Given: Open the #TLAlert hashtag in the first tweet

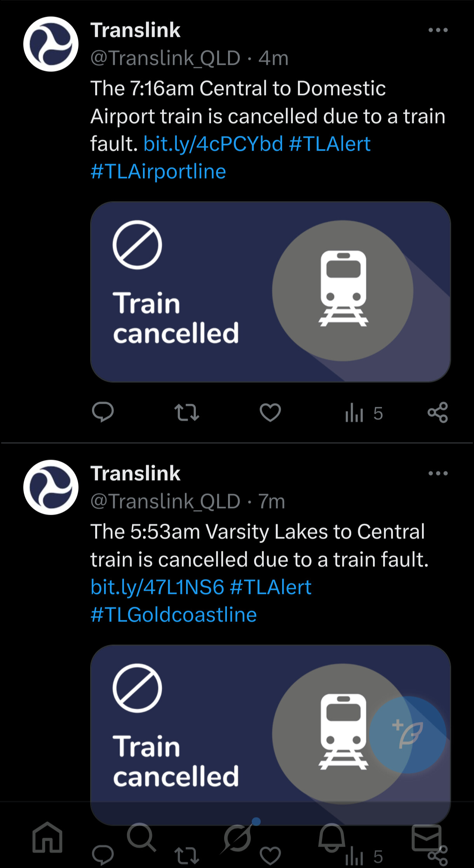Looking at the screenshot, I should pos(330,144).
